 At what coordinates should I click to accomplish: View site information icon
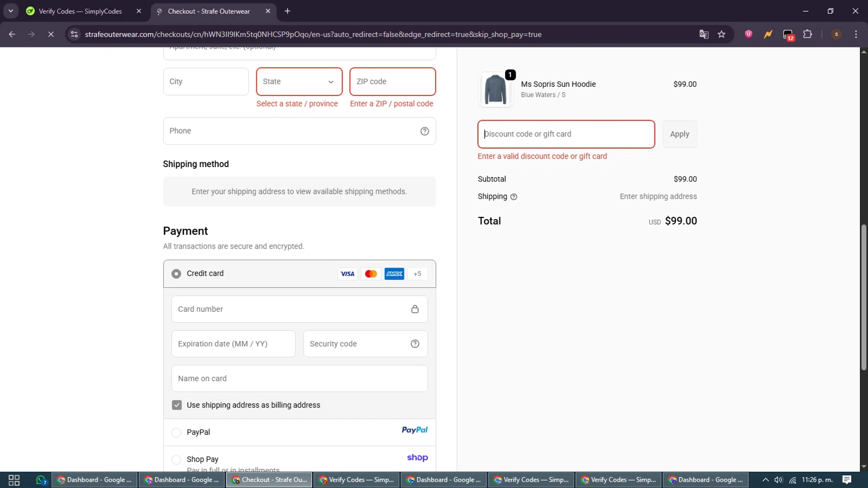pos(74,34)
